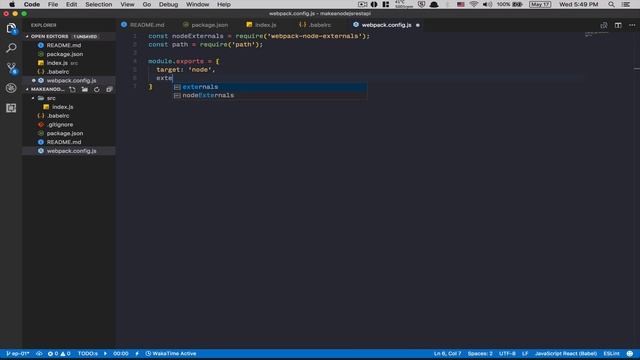Open package.json in project tree

click(x=69, y=133)
